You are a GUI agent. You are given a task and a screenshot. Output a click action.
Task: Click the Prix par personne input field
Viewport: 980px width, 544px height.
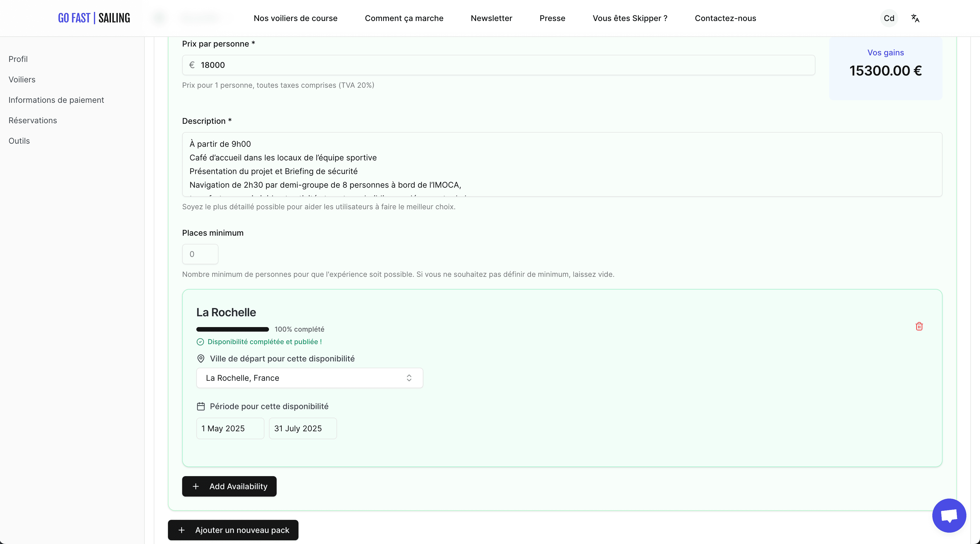click(498, 65)
